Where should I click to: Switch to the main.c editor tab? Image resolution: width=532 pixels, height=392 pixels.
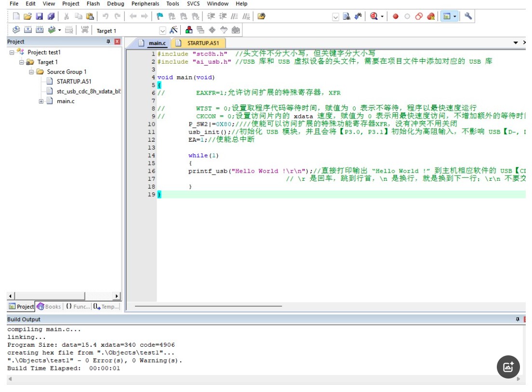[153, 43]
